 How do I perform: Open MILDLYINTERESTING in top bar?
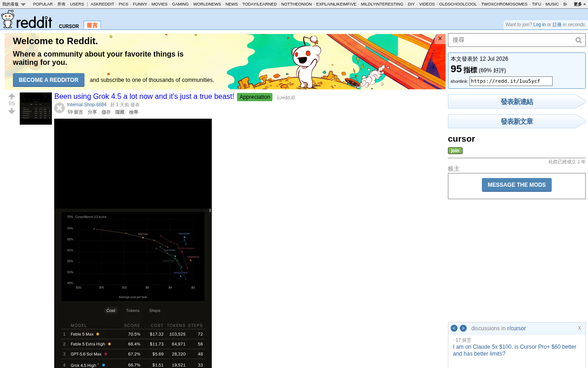coord(382,4)
